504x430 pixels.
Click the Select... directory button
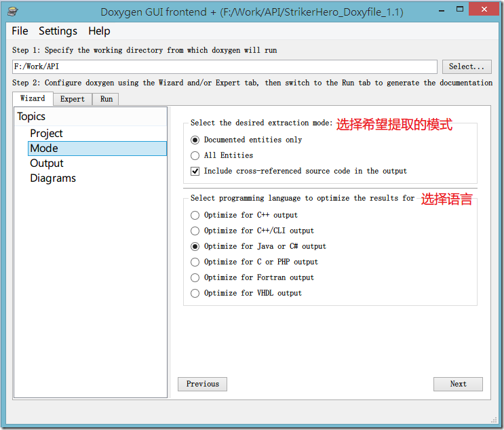tap(467, 66)
